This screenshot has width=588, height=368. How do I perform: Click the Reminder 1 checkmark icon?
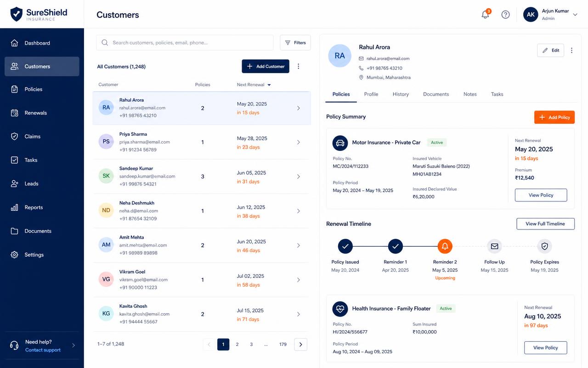(x=395, y=247)
